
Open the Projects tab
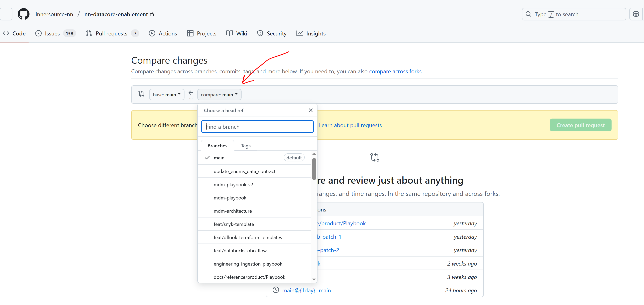click(202, 33)
